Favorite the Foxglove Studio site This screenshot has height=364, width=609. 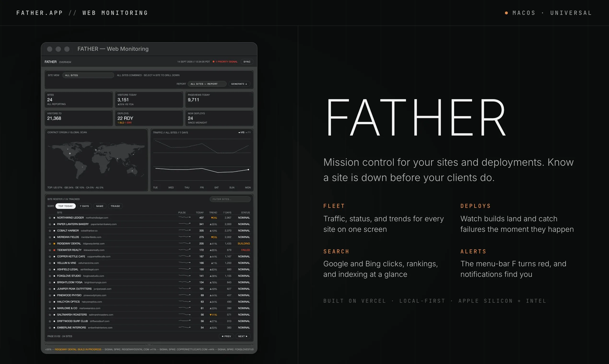click(50, 276)
